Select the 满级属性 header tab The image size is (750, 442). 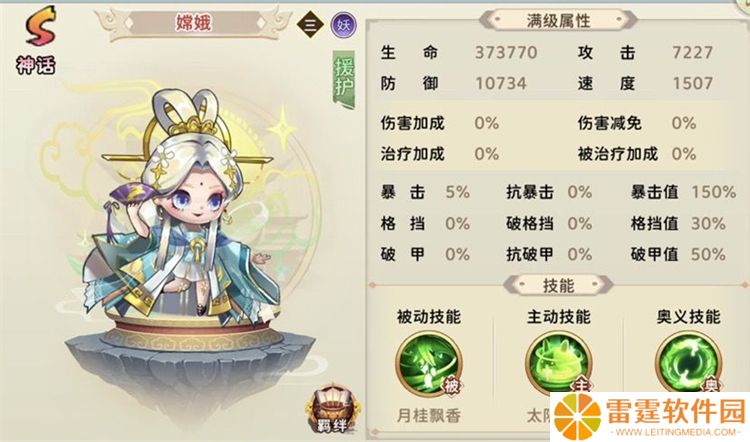coord(558,21)
